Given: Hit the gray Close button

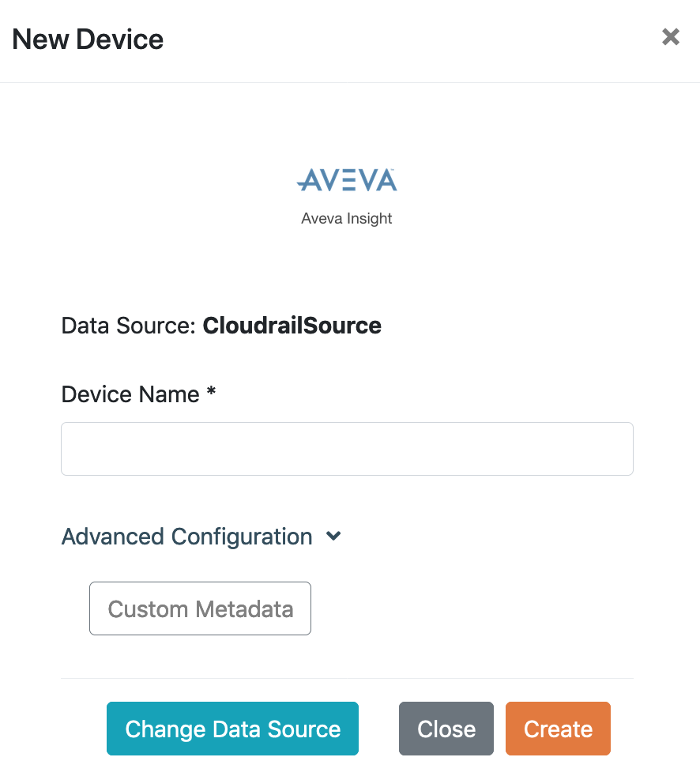Looking at the screenshot, I should coord(446,729).
